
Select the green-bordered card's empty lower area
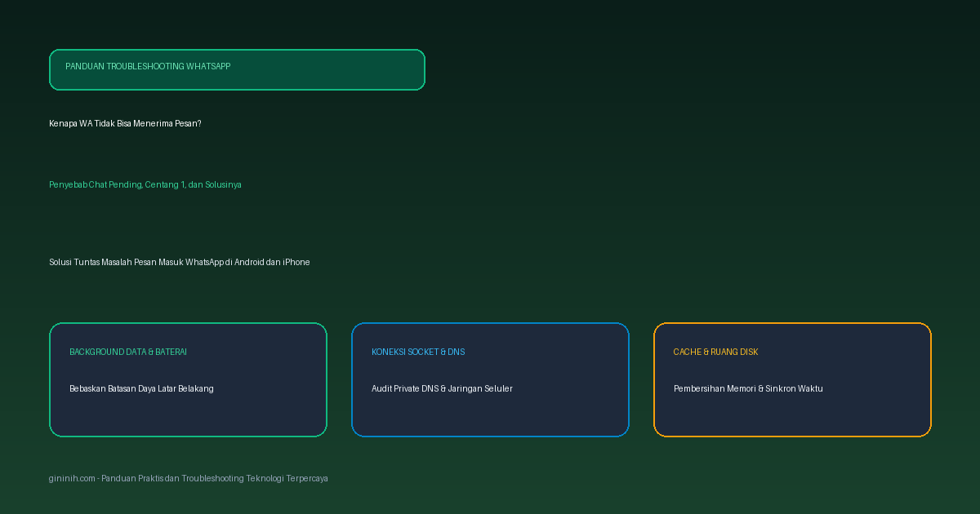[x=188, y=416]
